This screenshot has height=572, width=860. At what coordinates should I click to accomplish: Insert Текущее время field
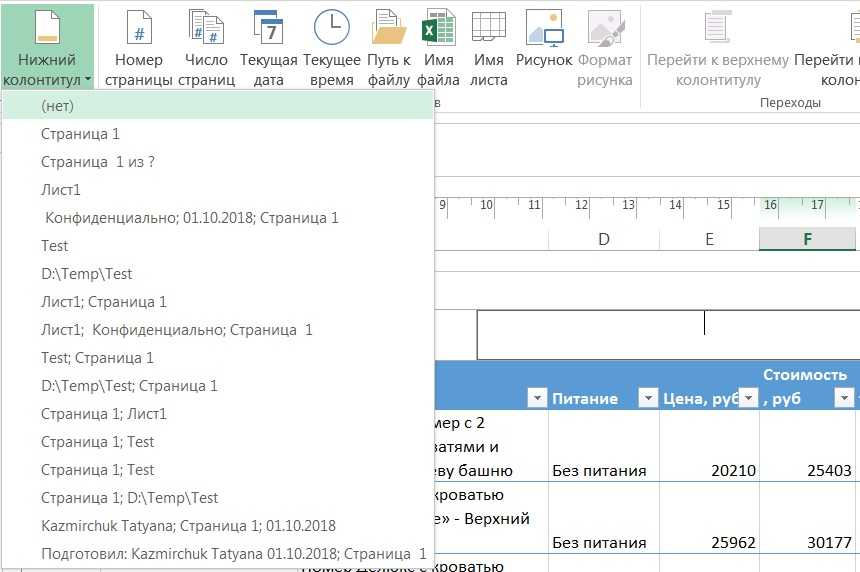[x=331, y=47]
